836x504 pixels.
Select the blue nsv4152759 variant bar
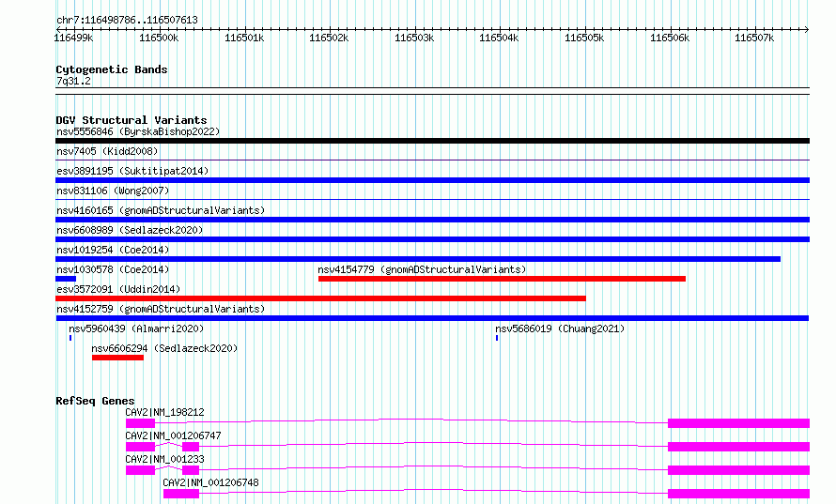coord(432,318)
